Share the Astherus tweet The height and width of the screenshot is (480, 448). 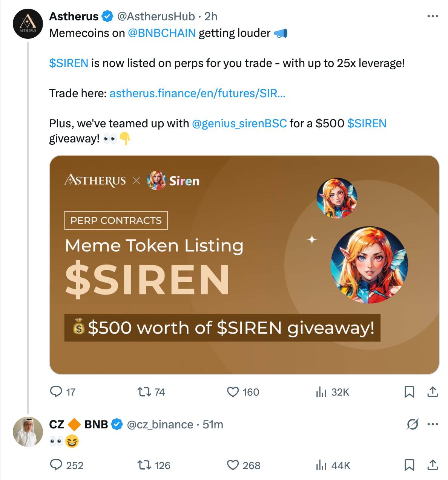(433, 392)
